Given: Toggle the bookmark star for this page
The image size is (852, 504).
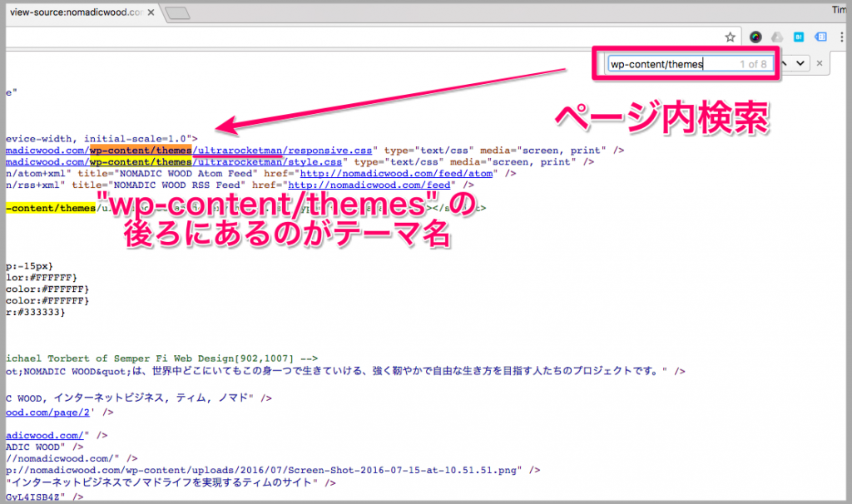Looking at the screenshot, I should click(x=730, y=37).
